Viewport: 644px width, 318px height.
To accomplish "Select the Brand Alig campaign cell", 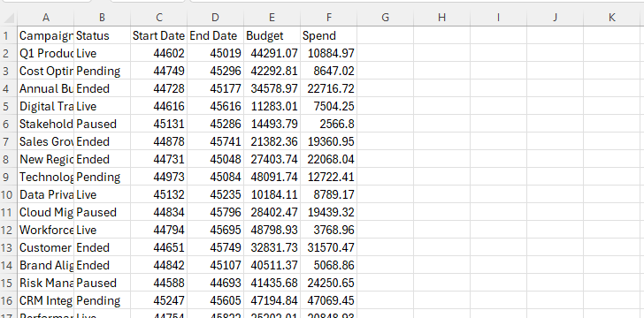I will (x=46, y=265).
